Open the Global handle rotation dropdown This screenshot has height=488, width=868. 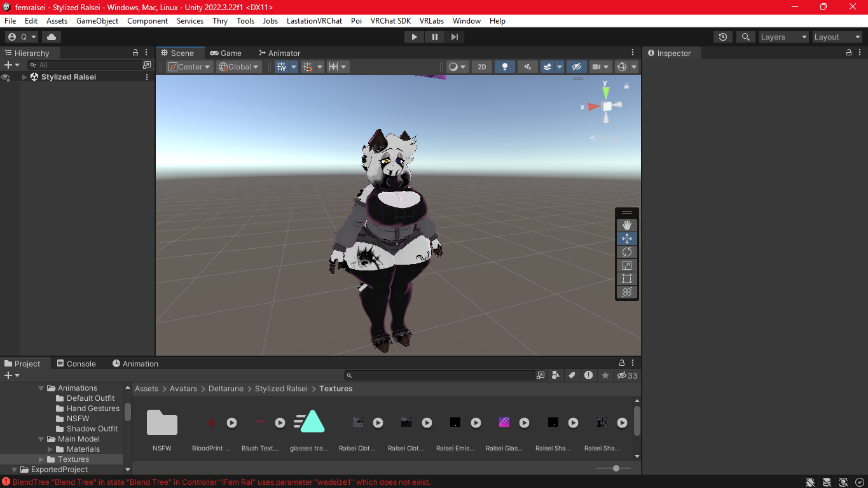[239, 67]
